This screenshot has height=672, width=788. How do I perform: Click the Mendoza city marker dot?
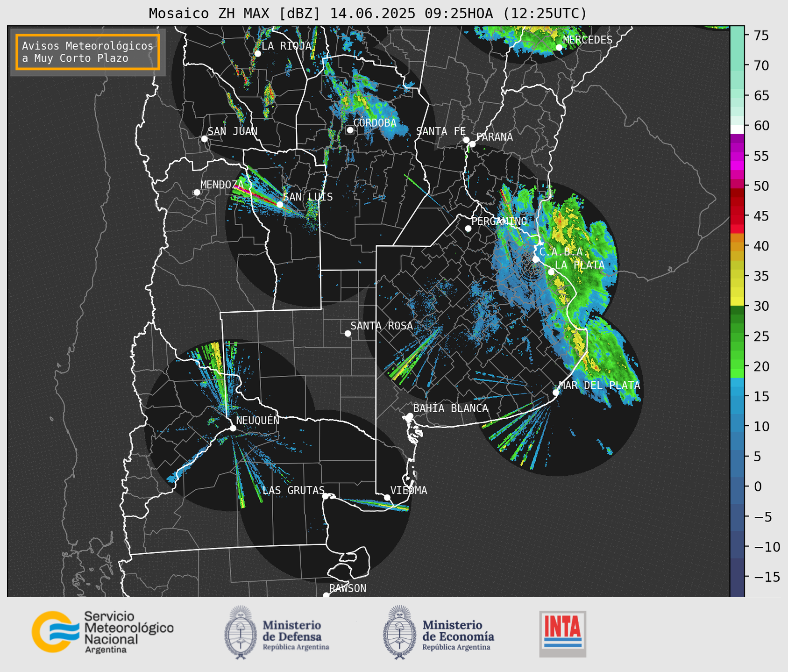click(197, 193)
